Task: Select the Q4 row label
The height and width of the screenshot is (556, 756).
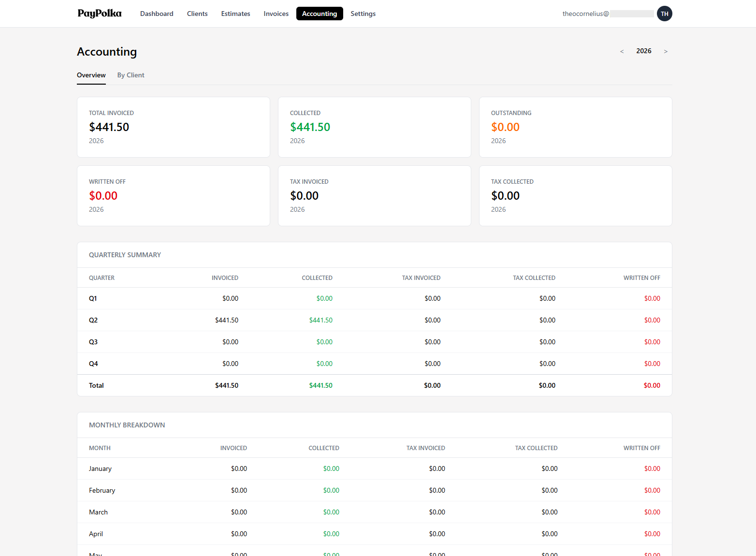Action: (93, 364)
